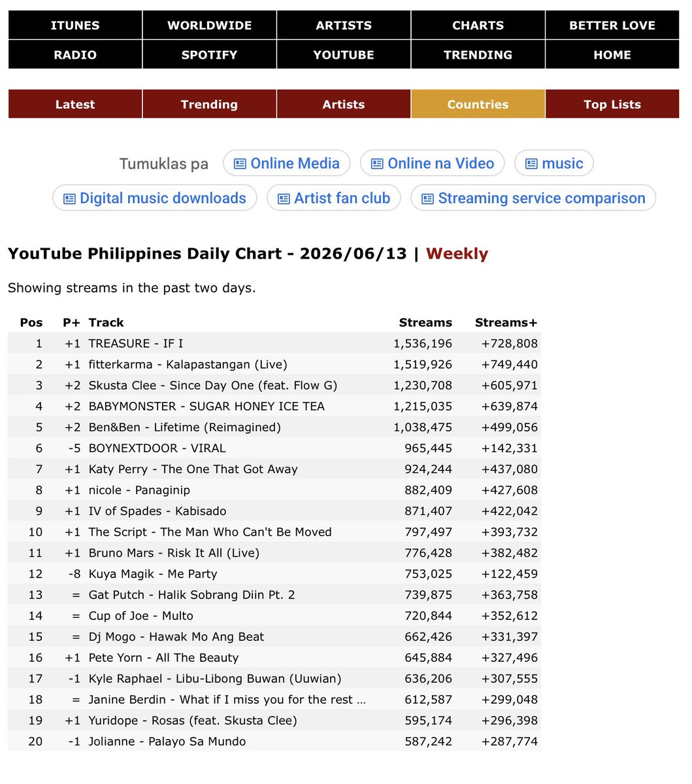Click the icon in Artist fan club chip

[x=284, y=199]
